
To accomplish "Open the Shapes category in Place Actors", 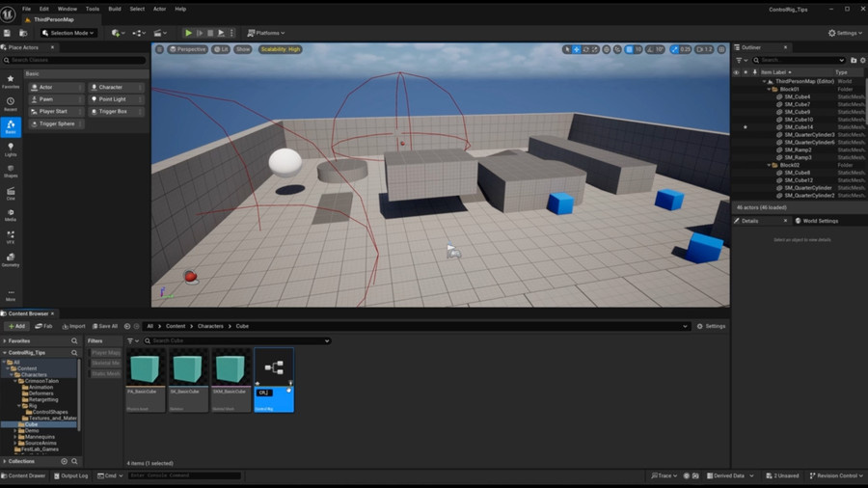I will point(11,171).
